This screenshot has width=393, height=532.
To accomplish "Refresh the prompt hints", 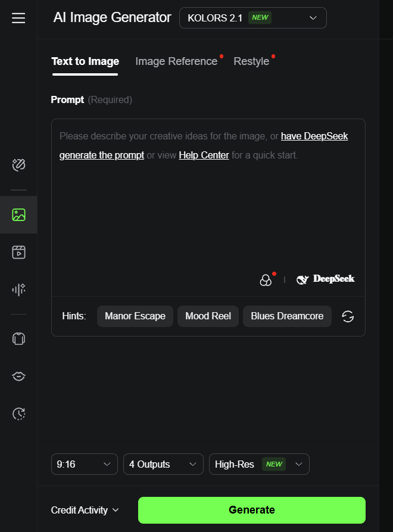I will [348, 316].
